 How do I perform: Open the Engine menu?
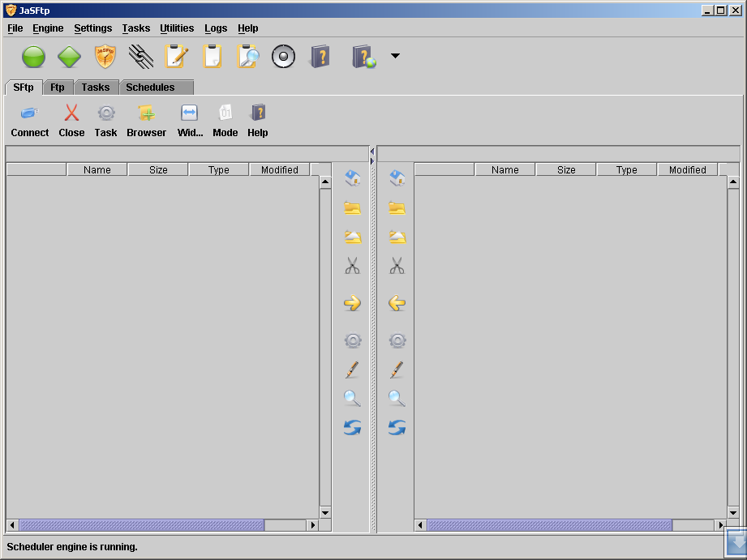(48, 28)
